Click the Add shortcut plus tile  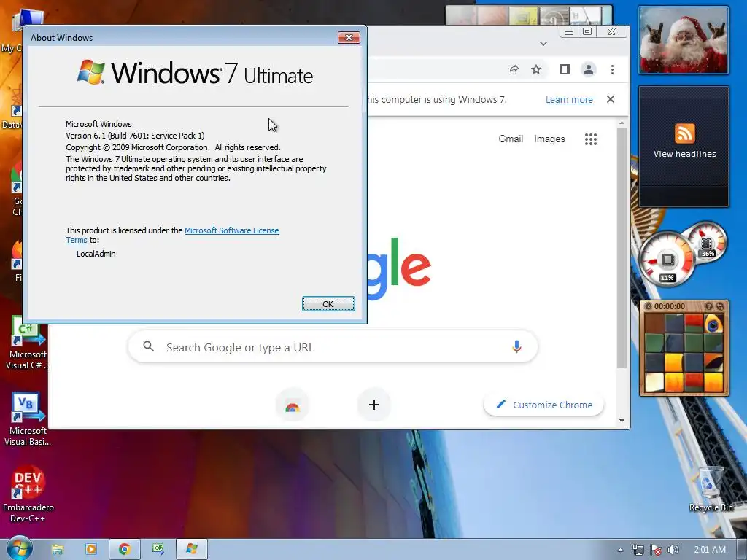[374, 405]
